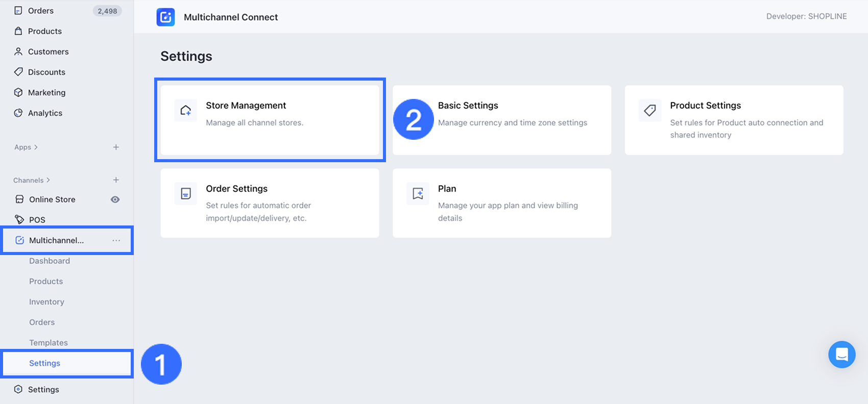Viewport: 868px width, 404px height.
Task: Open the Multichannel three-dot options menu
Action: point(116,240)
